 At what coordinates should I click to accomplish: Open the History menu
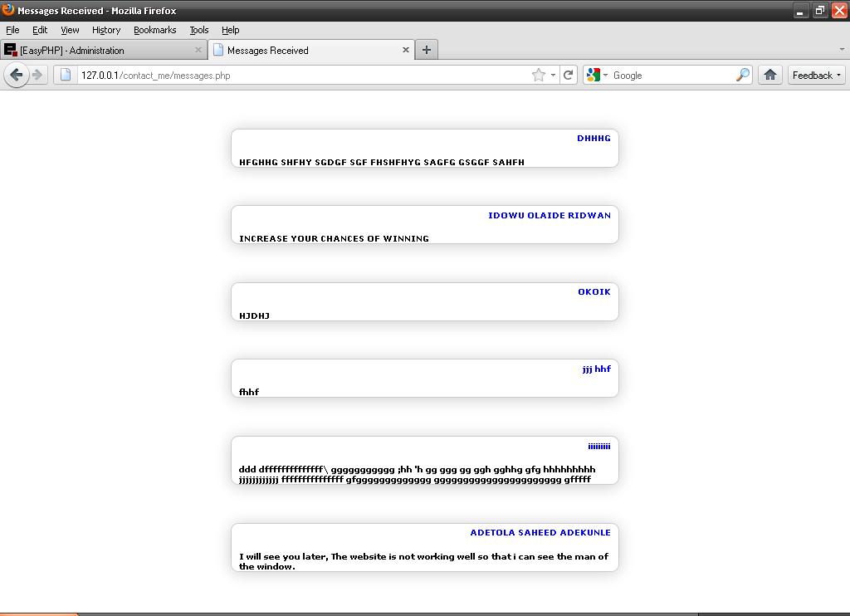(x=106, y=30)
